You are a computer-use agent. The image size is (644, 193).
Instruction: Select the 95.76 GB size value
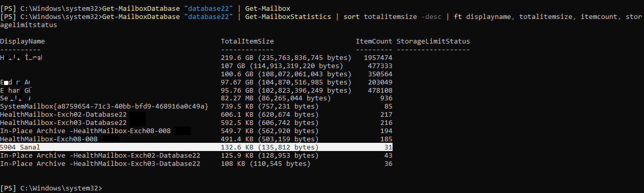coord(286,90)
